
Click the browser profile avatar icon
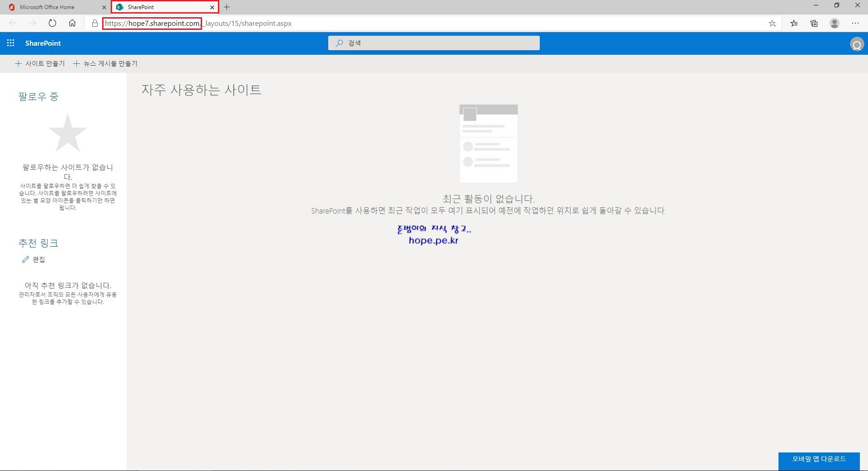coord(835,23)
